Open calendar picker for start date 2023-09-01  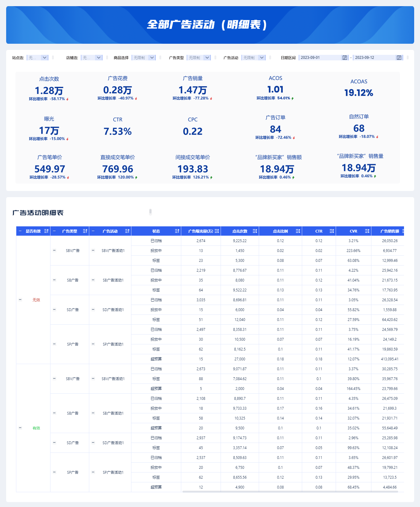point(345,58)
